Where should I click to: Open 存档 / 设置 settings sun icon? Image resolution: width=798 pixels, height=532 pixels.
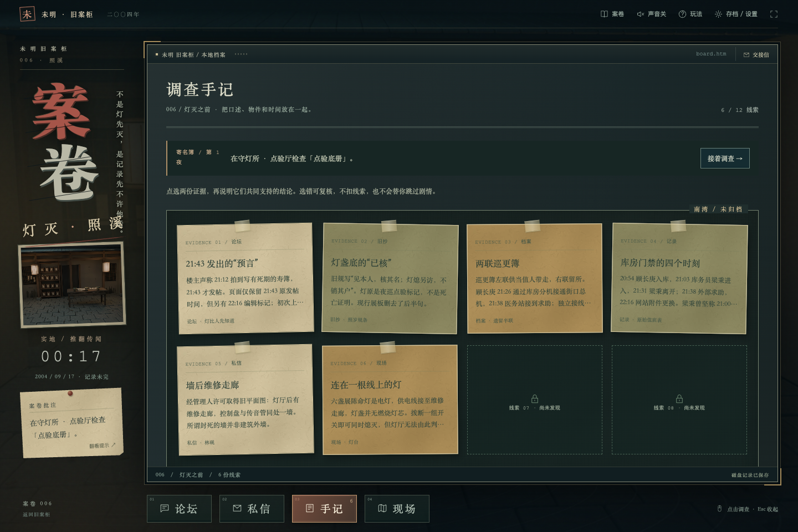click(x=736, y=14)
